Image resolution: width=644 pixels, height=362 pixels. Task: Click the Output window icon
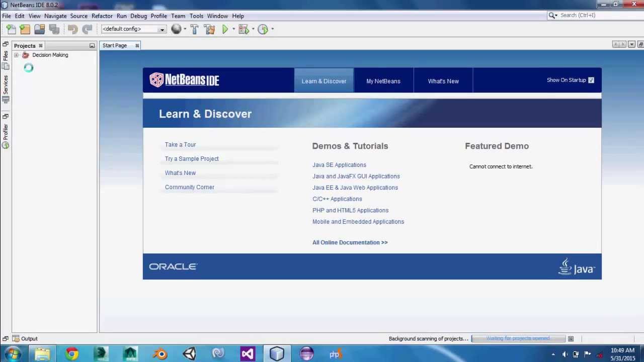16,339
